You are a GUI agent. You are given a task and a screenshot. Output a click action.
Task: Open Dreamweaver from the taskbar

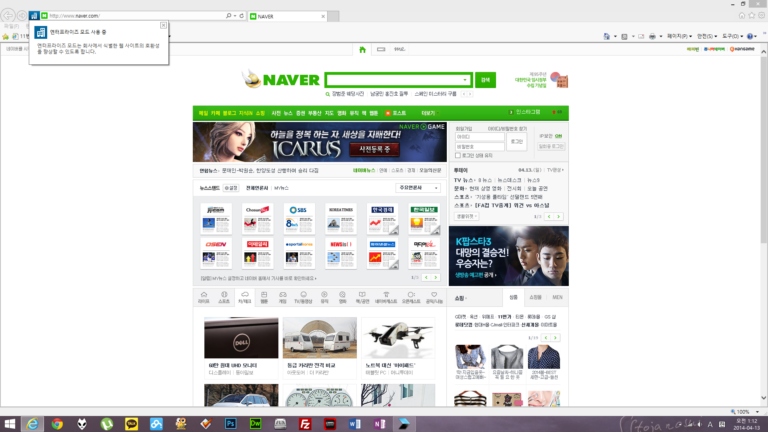255,424
